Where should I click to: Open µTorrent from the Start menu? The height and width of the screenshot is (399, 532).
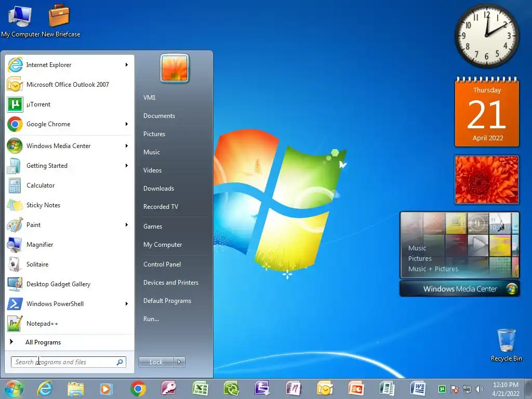click(x=70, y=104)
